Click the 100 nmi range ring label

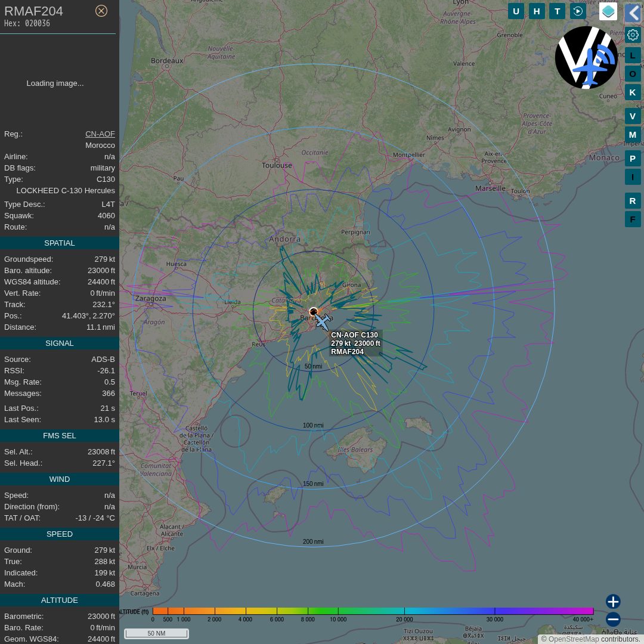[313, 425]
